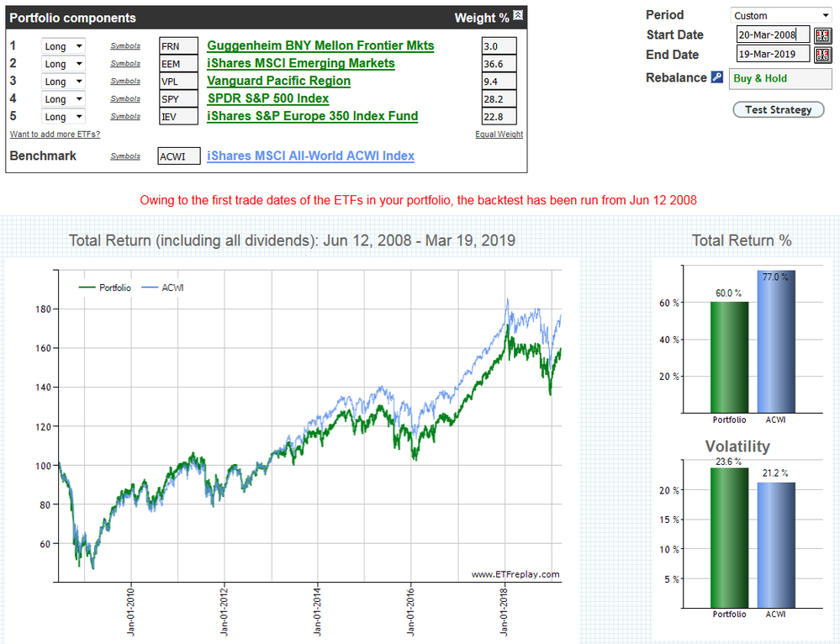Click the Equal Weight link
This screenshot has width=840, height=644.
coord(499,135)
